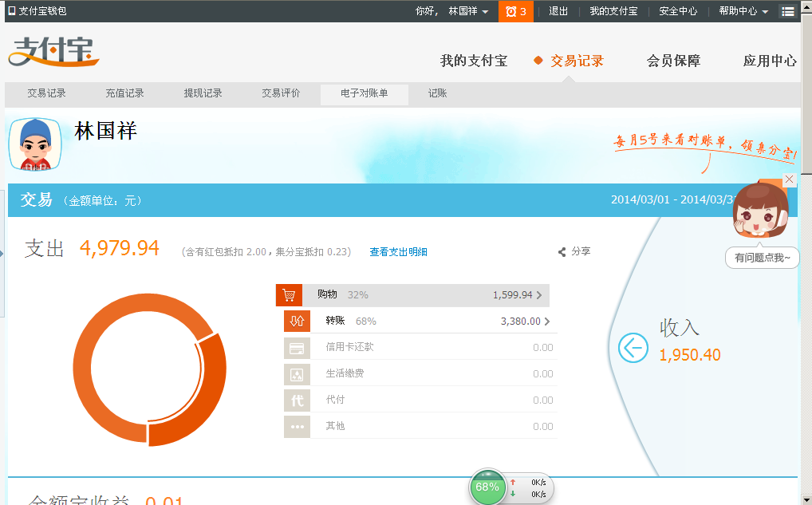Viewport: 812px width, 505px height.
Task: Click the 信用卡还款 credit card icon
Action: pos(297,348)
